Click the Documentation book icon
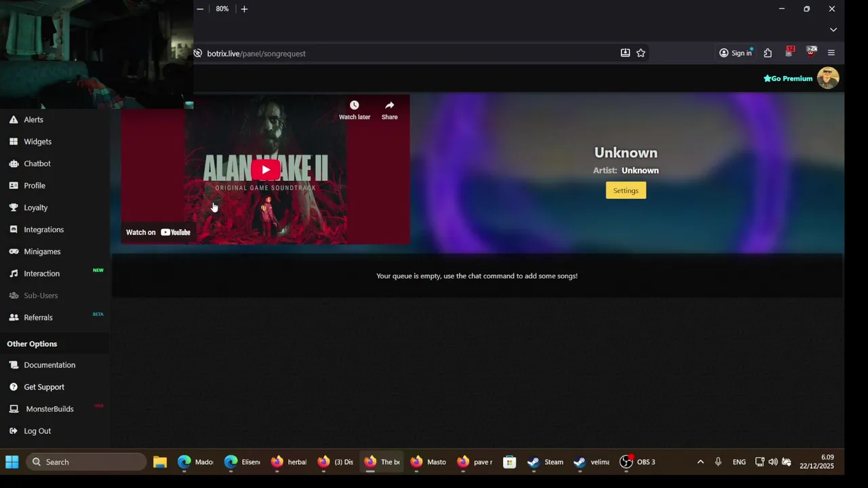Viewport: 868px width, 488px height. pos(14,365)
